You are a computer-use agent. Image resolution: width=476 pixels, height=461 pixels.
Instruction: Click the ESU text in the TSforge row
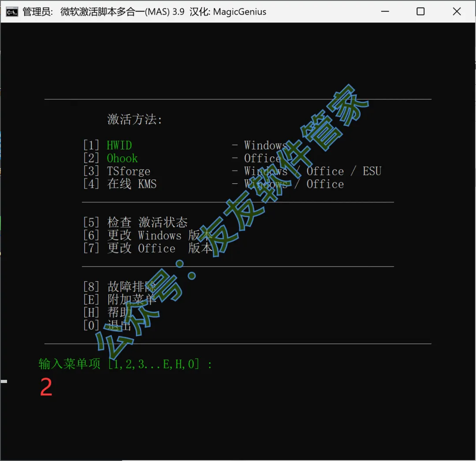click(x=372, y=171)
